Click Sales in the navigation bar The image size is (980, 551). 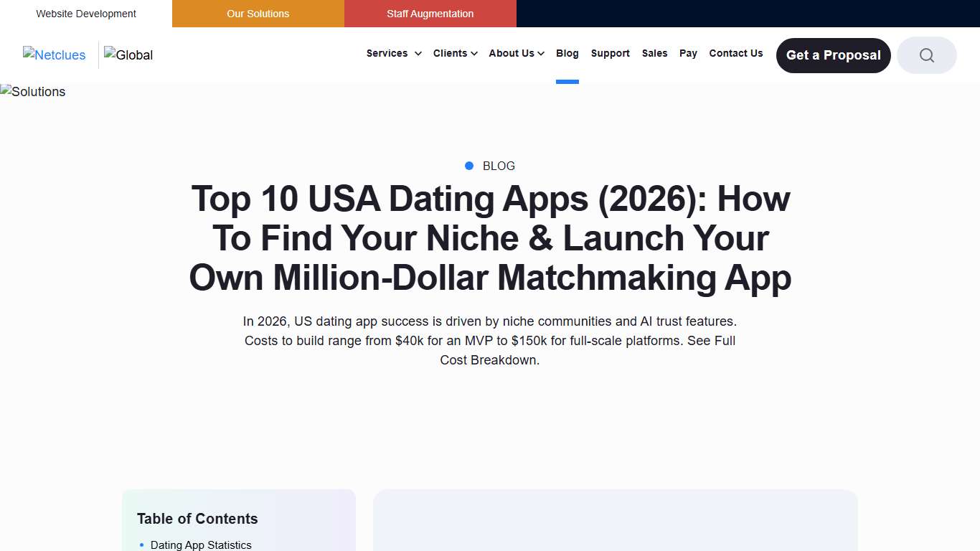(x=654, y=53)
